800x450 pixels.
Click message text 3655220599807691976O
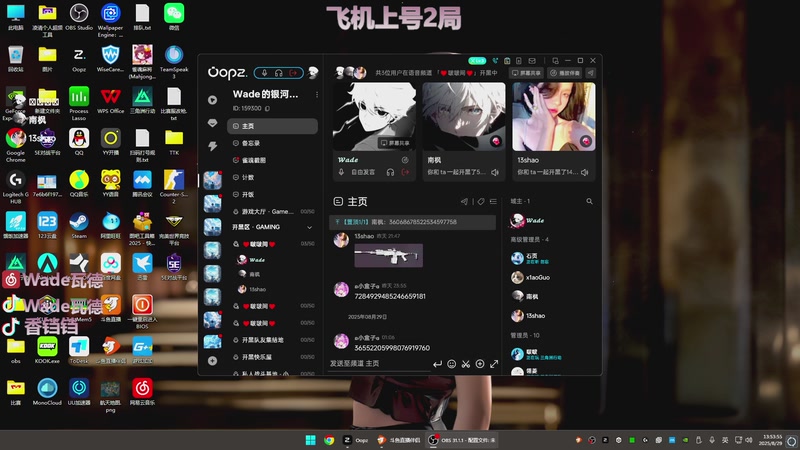[x=392, y=348]
